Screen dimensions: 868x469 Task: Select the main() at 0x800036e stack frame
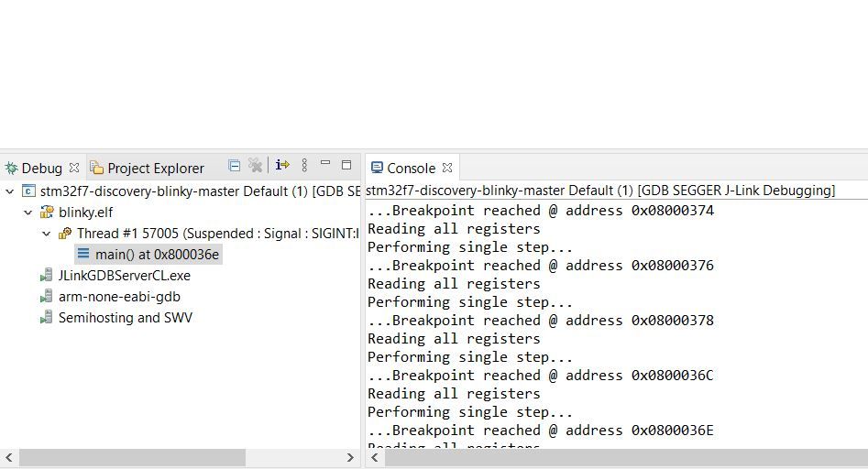(x=158, y=255)
